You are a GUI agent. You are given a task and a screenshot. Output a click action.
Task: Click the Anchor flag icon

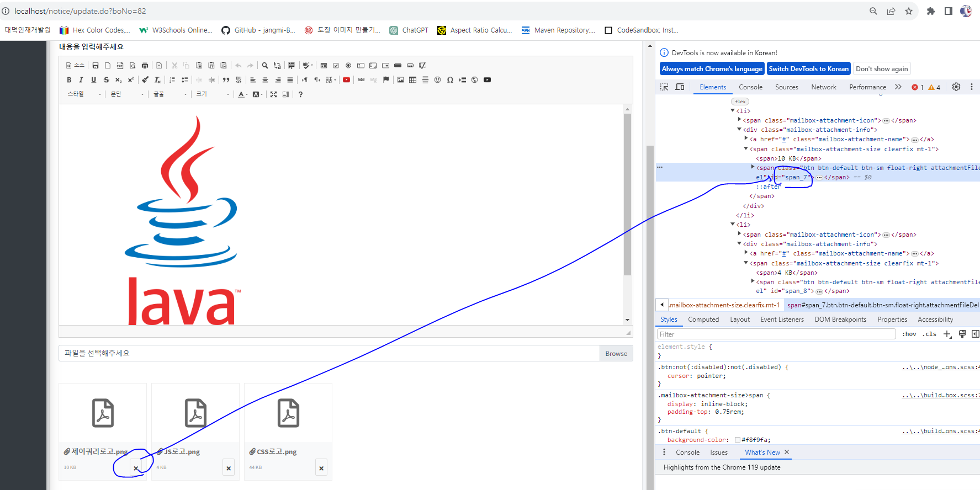(386, 80)
